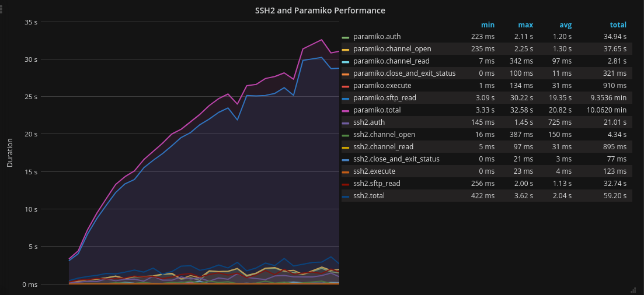Open the SSH2 and Paramiko Performance panel title menu
Screen dimensions: 644x295
tap(320, 10)
